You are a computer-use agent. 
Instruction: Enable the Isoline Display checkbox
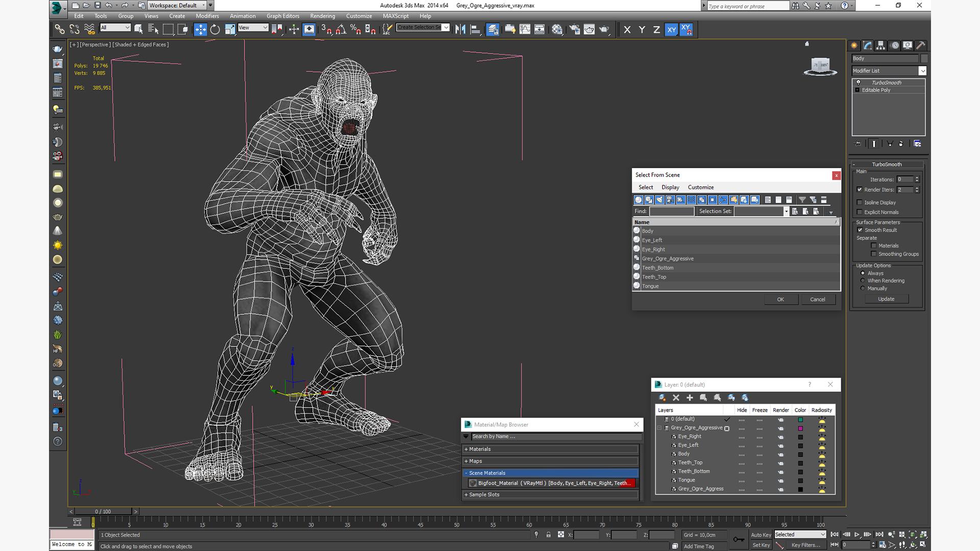point(860,203)
